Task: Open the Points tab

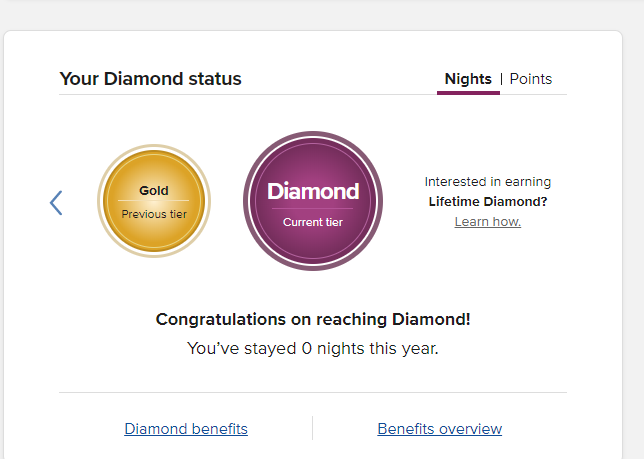Action: pyautogui.click(x=531, y=79)
